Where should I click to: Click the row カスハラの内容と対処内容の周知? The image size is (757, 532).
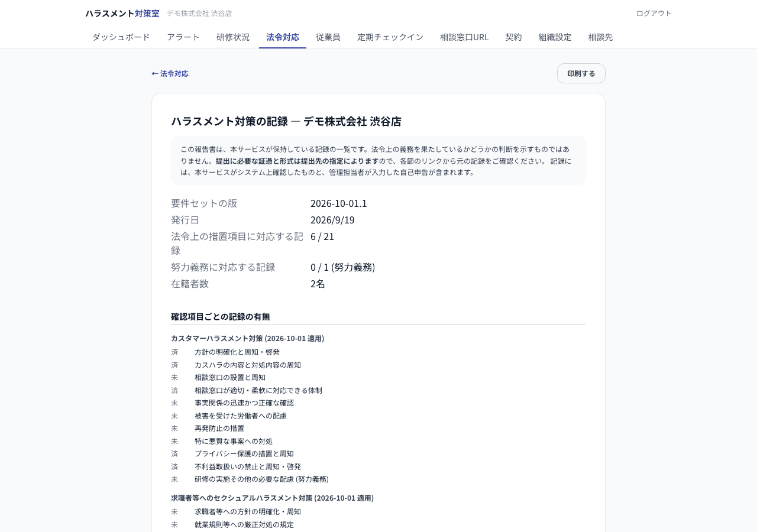(x=378, y=365)
